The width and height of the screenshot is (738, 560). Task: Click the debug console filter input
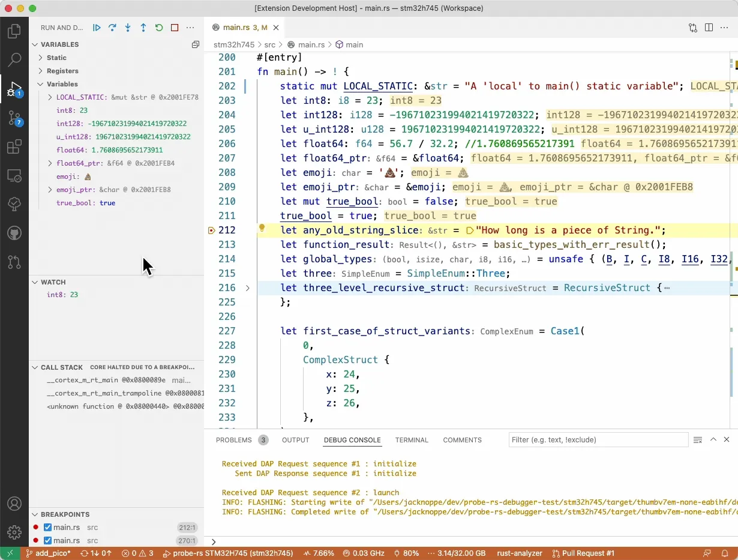coord(598,440)
